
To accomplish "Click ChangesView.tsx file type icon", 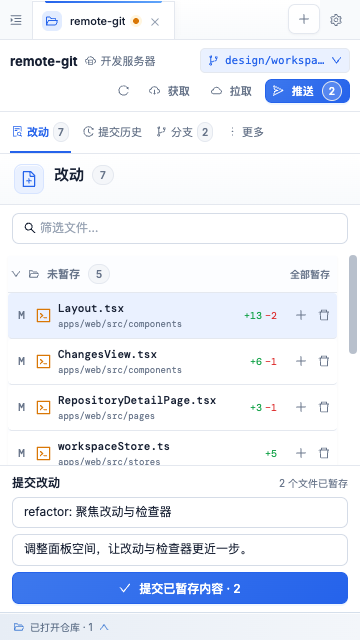I will coord(43,361).
